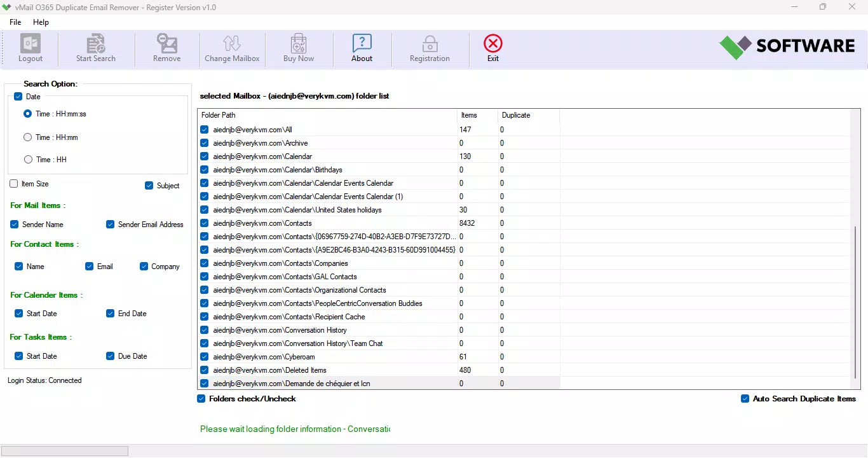Select Calendar\Calendar Events Calendar folder row
Viewport: 868px width, 458px height.
point(379,183)
